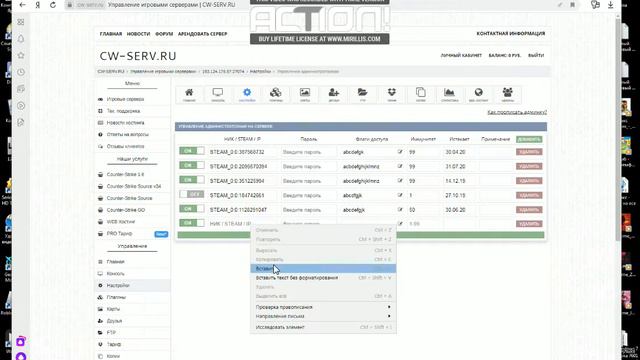Open Личный кабинет link

[x=461, y=55]
